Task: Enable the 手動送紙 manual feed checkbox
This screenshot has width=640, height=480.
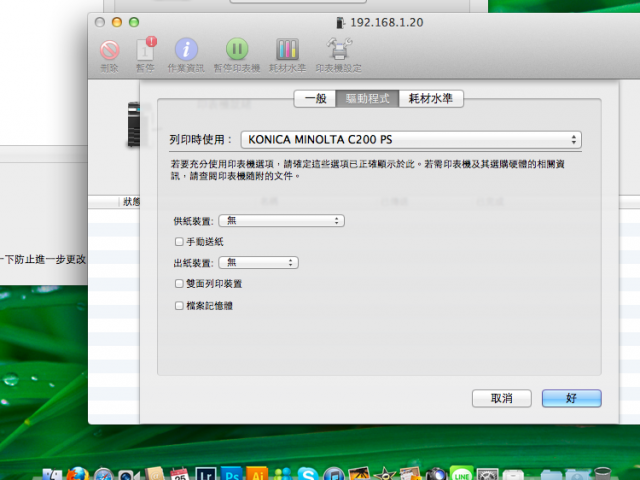Action: (x=179, y=242)
